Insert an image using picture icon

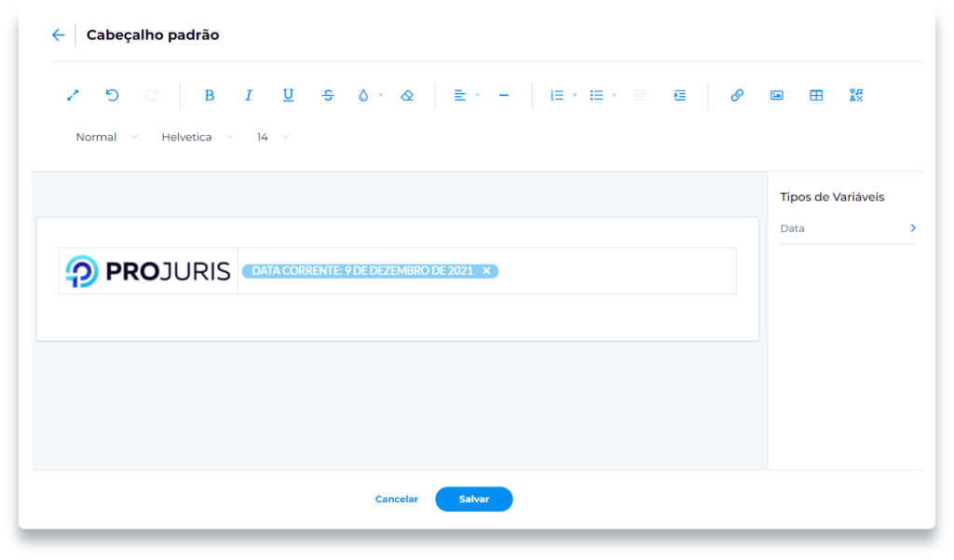(777, 95)
